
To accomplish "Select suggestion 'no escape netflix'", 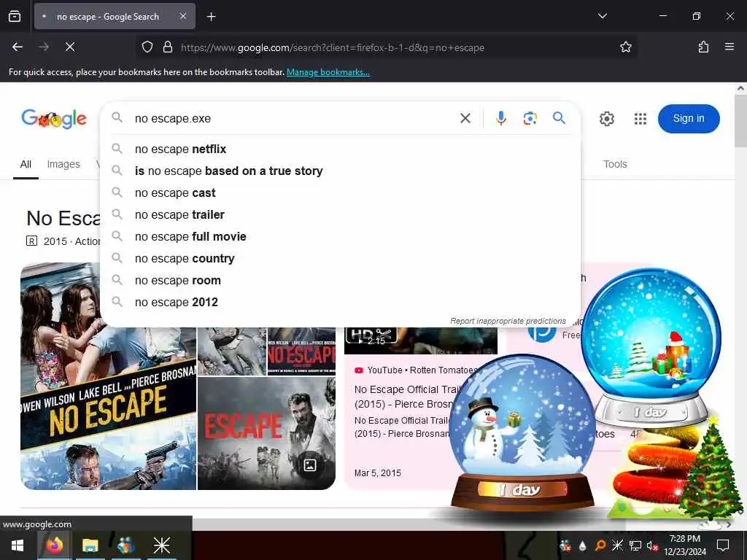I will coord(340,149).
